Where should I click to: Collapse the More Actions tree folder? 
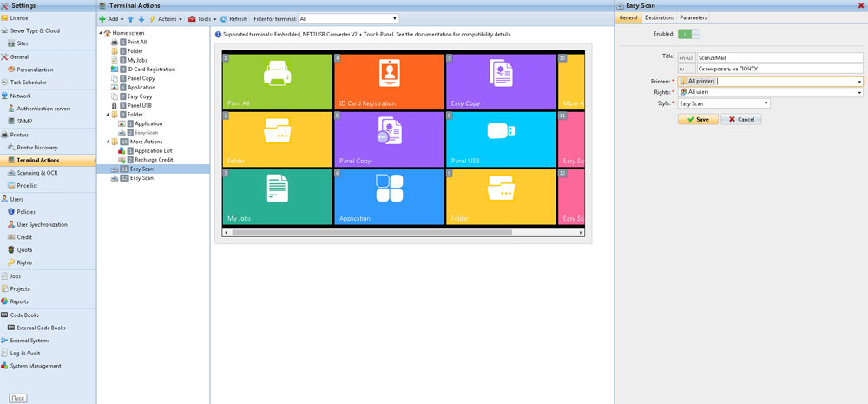(108, 142)
